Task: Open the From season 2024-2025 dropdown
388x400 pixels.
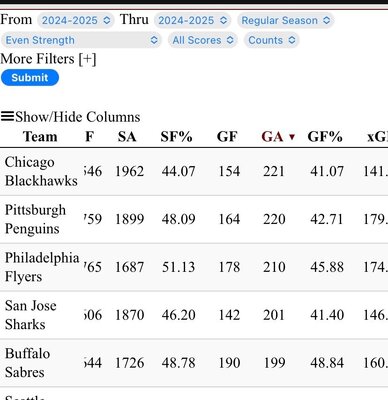Action: click(76, 20)
